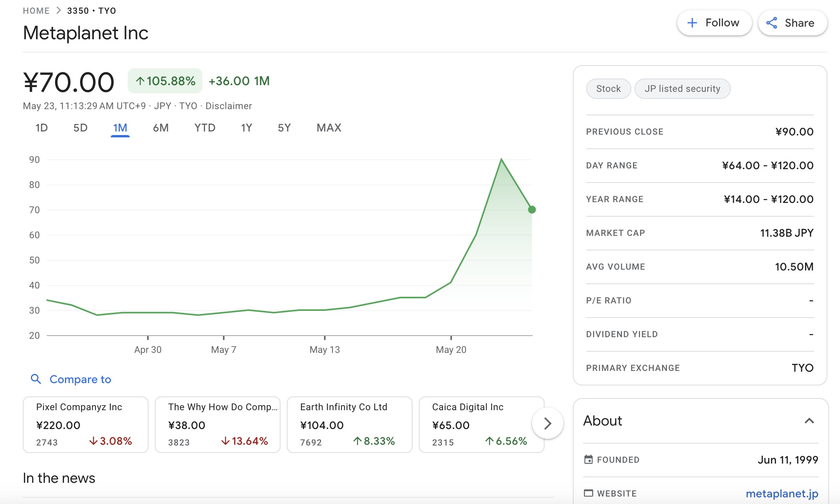The height and width of the screenshot is (504, 840).
Task: Open metaplanet.jp website link
Action: pos(782,493)
